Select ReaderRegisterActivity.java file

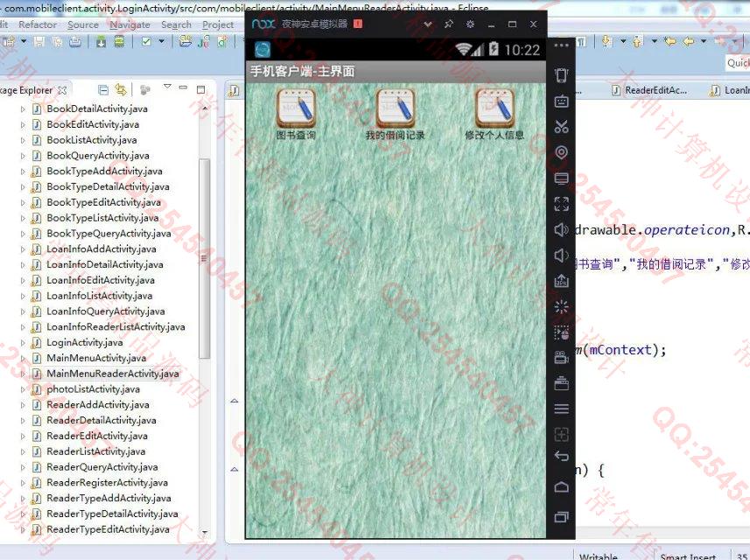pos(107,482)
